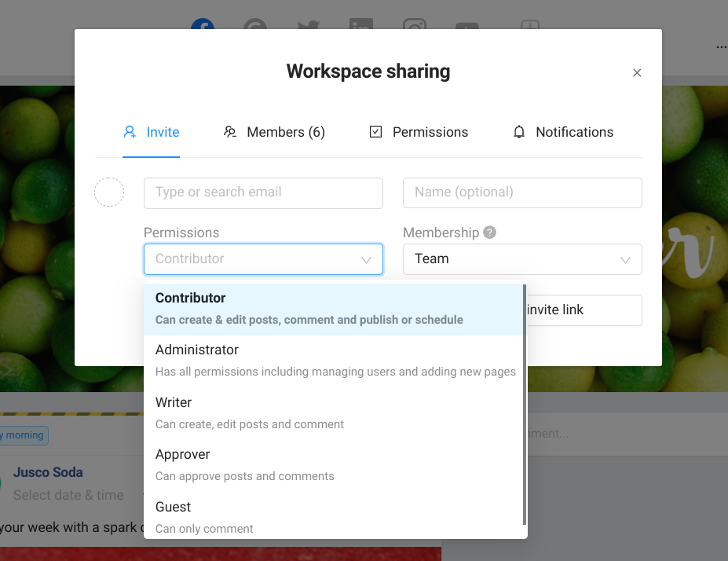Click the Google icon in top bar

[255, 24]
